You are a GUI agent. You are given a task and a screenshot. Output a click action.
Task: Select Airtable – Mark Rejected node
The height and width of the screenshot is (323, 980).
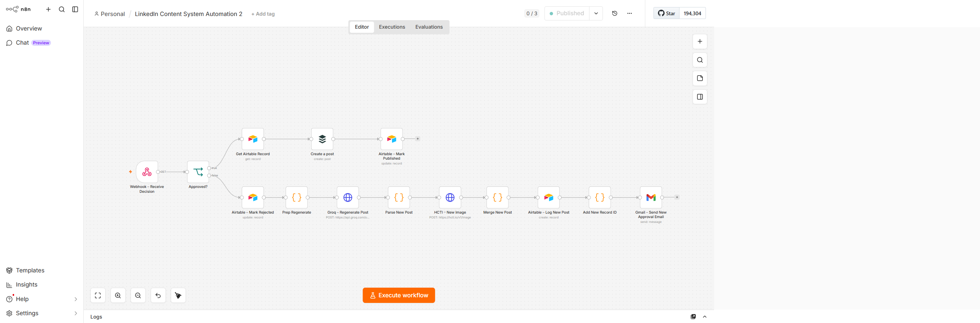[x=253, y=198]
